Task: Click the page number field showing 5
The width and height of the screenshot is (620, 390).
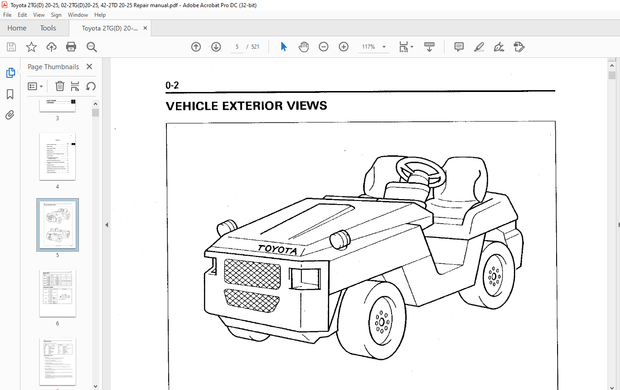Action: [x=237, y=47]
